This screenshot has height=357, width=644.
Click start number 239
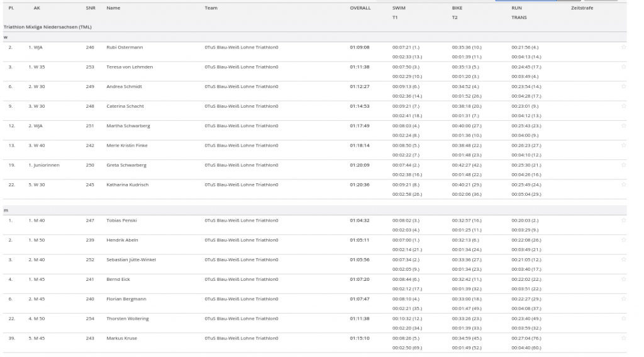(90, 240)
